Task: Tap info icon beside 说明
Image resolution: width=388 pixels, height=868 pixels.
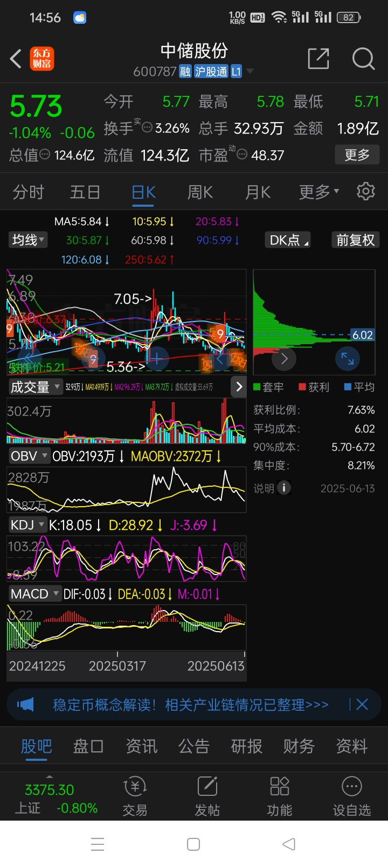Action: tap(284, 488)
